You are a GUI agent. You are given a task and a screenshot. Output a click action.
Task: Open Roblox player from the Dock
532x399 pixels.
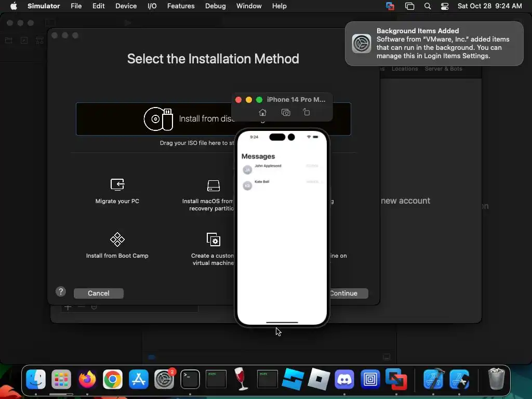(318, 379)
